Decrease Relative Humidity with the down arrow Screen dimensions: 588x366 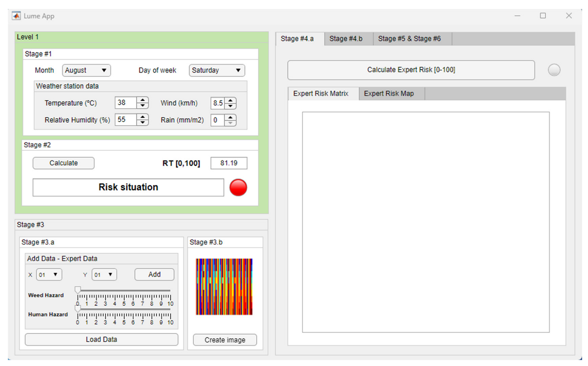pos(142,123)
